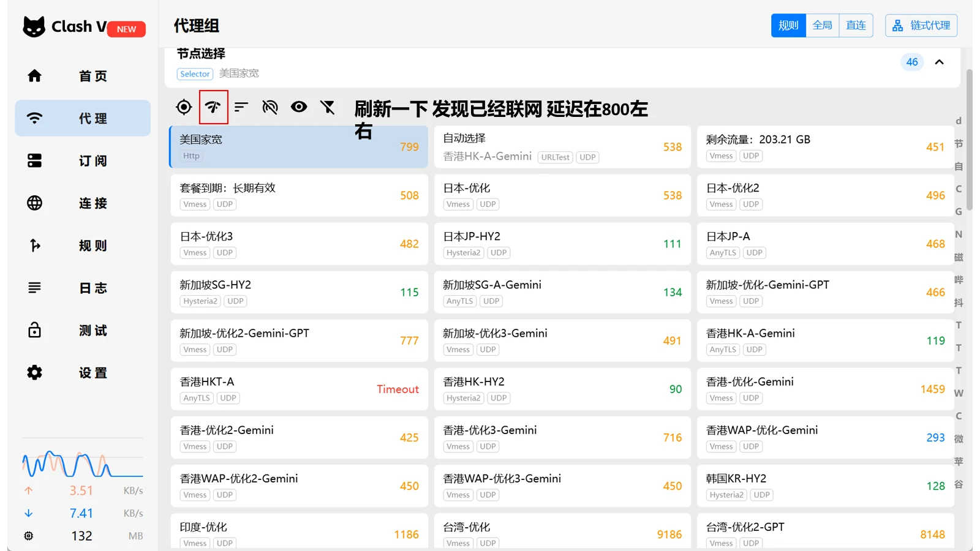Run the delay test speedometer icon

[x=213, y=107]
